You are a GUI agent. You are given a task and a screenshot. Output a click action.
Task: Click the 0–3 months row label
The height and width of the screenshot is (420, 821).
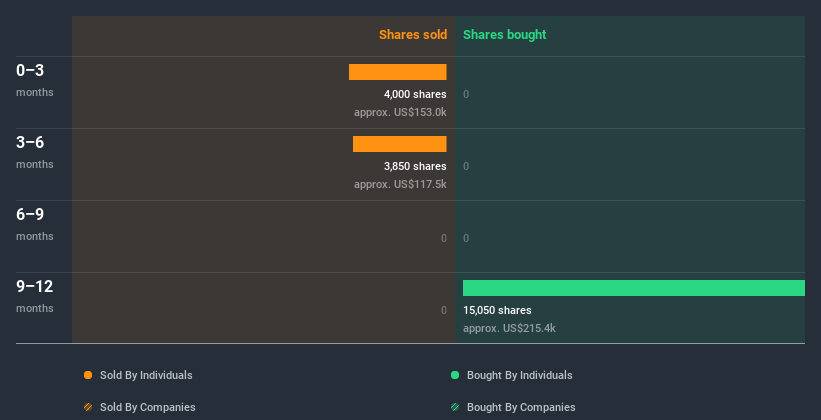click(x=35, y=80)
